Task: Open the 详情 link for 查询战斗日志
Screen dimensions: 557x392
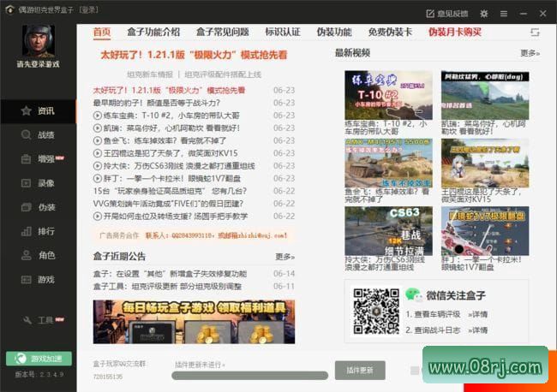Action: pos(477,330)
